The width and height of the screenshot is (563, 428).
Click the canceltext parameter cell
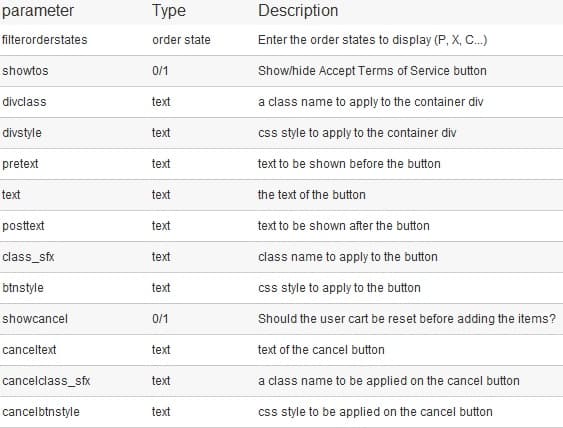[29, 350]
